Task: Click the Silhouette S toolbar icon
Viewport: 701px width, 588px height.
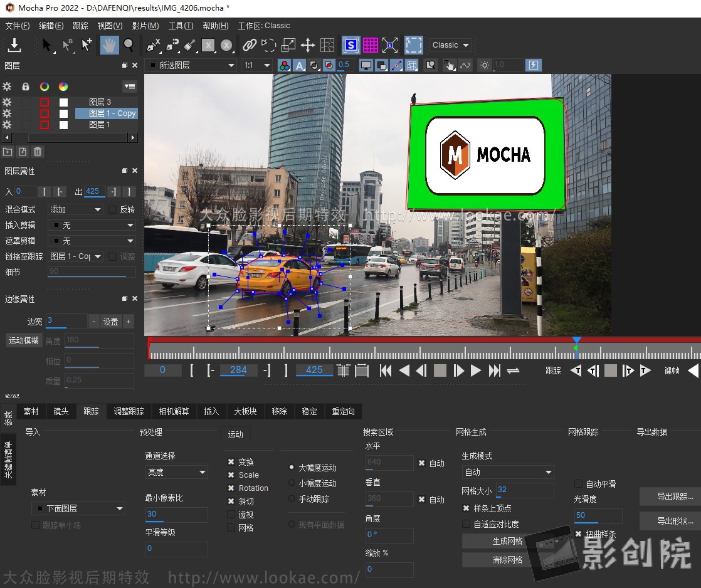Action: pos(351,45)
